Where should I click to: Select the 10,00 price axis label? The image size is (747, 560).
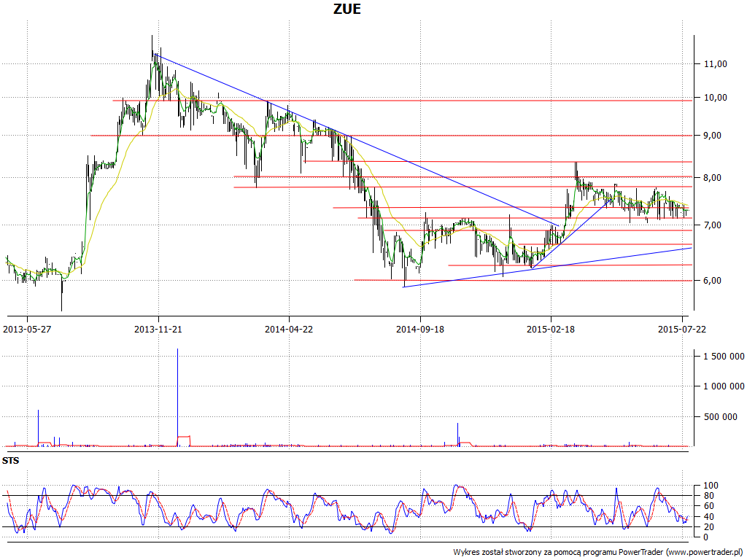[715, 98]
